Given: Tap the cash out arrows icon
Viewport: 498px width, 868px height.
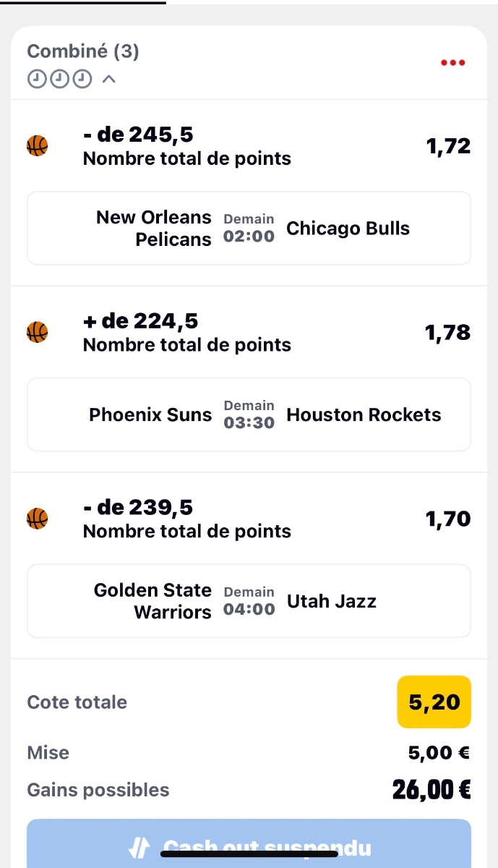Looking at the screenshot, I should tap(138, 848).
